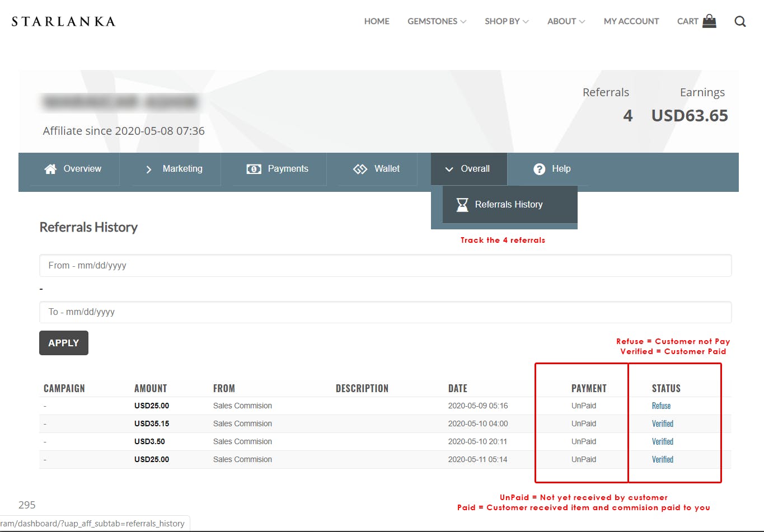764x532 pixels.
Task: Click the Payments money icon
Action: 254,169
